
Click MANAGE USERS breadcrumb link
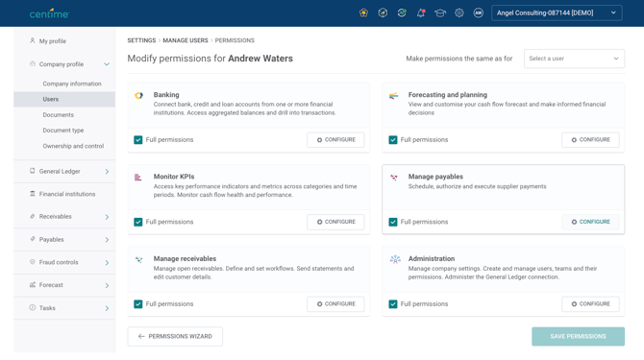tap(186, 40)
